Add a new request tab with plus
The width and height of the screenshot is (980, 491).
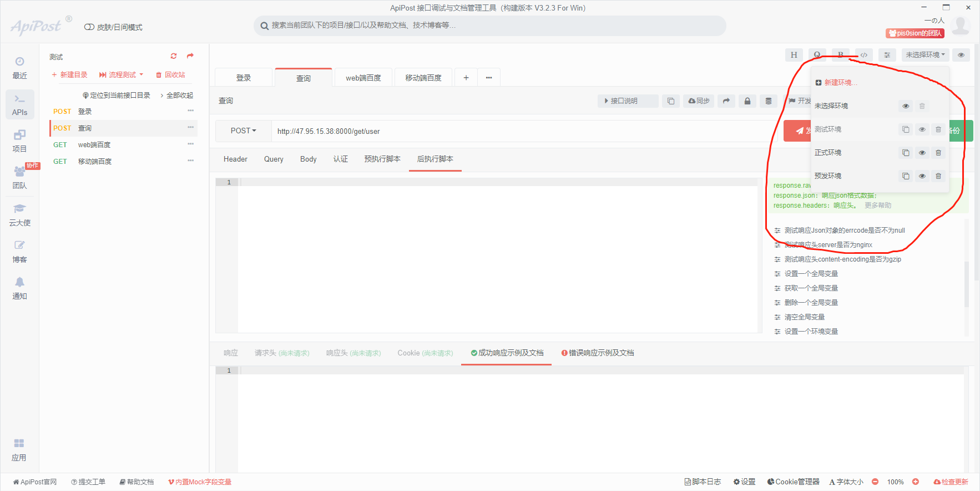point(466,78)
